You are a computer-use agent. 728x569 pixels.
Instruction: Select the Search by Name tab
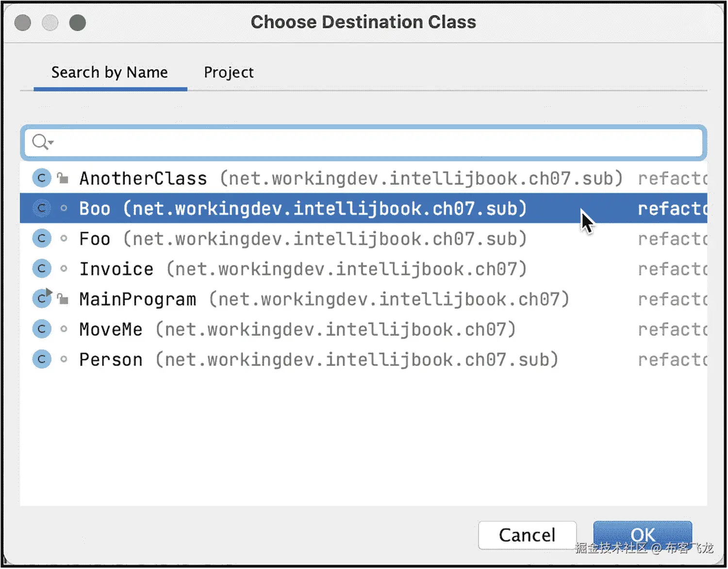tap(110, 72)
